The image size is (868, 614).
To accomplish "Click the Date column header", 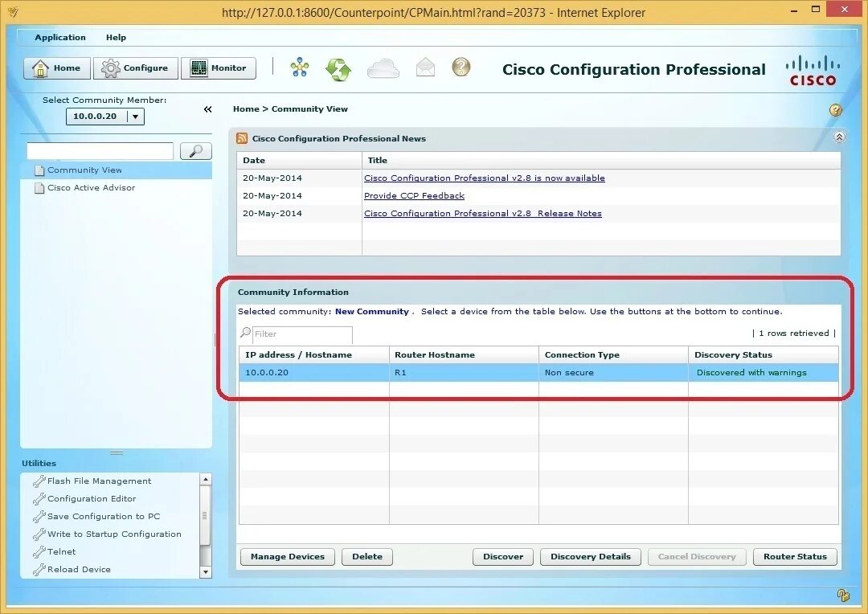I will point(300,160).
